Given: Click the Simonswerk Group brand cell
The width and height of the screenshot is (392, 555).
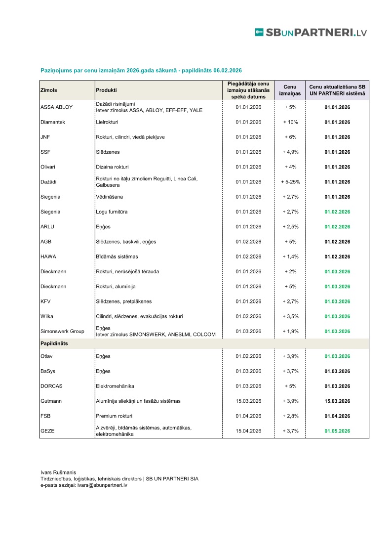Looking at the screenshot, I should [62, 331].
